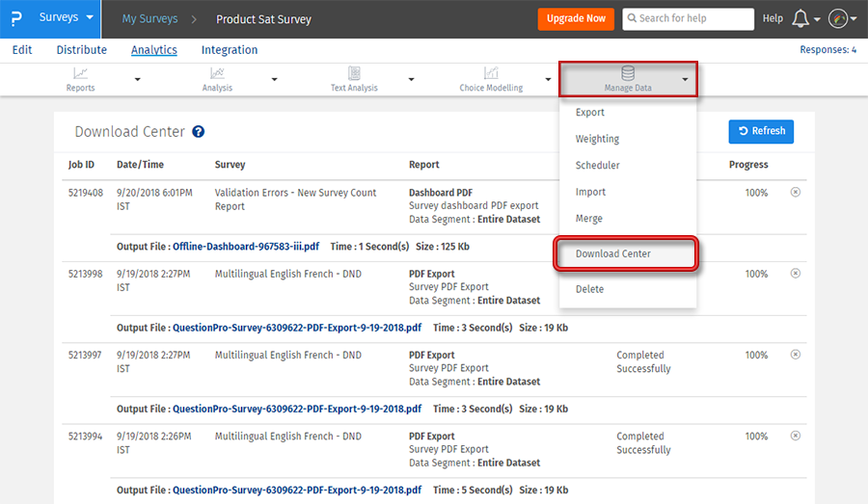Click the Download Center help question icon
This screenshot has height=504, width=868.
pos(199,132)
